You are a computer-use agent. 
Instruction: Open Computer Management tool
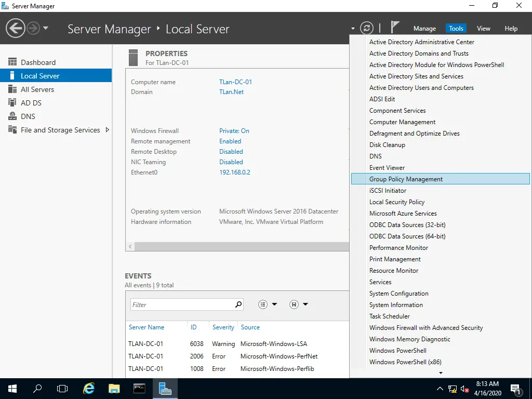pyautogui.click(x=441, y=122)
